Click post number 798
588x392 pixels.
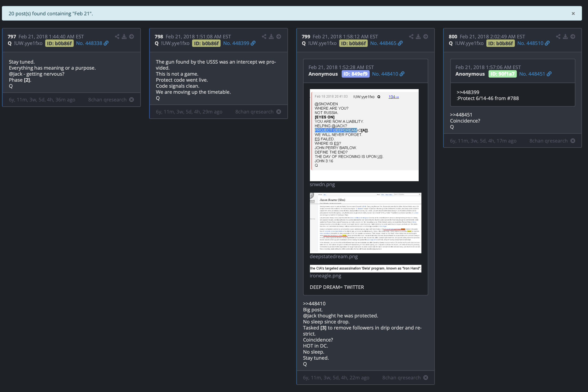(x=159, y=37)
